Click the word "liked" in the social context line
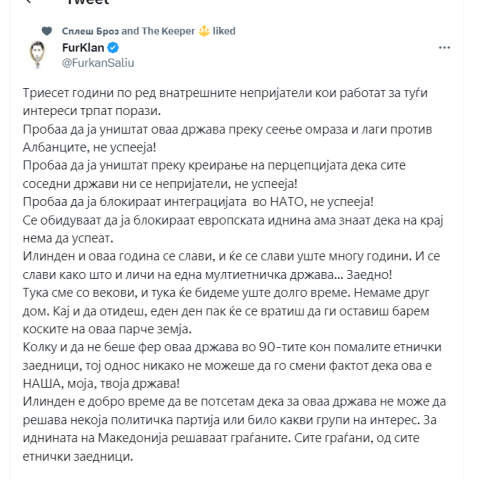 (224, 31)
